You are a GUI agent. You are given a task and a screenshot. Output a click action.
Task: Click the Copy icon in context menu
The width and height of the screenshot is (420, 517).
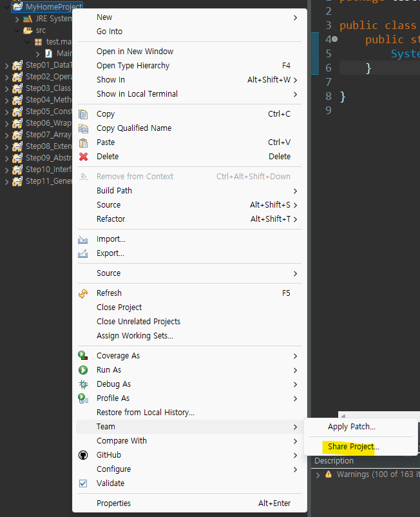(83, 114)
